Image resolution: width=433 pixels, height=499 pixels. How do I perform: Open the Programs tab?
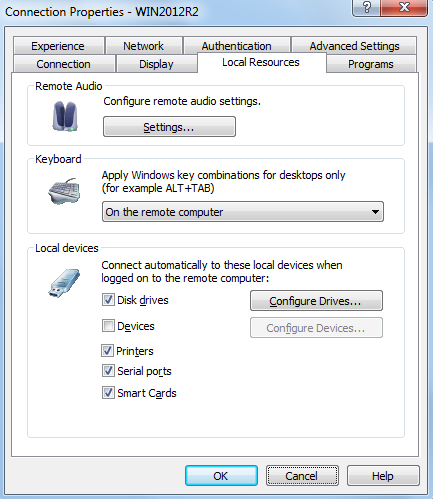click(x=371, y=64)
